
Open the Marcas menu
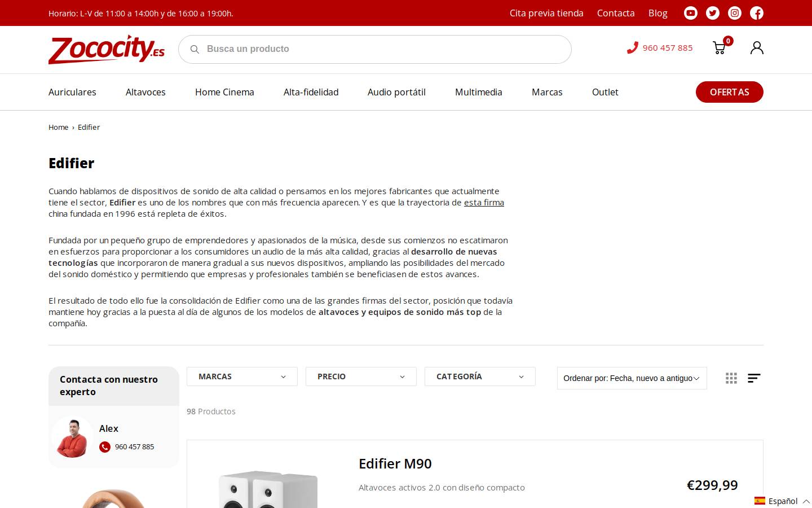tap(547, 92)
